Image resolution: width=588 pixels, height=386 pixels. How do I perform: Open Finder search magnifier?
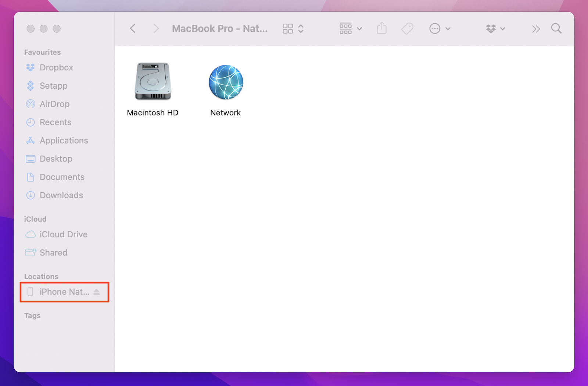556,28
